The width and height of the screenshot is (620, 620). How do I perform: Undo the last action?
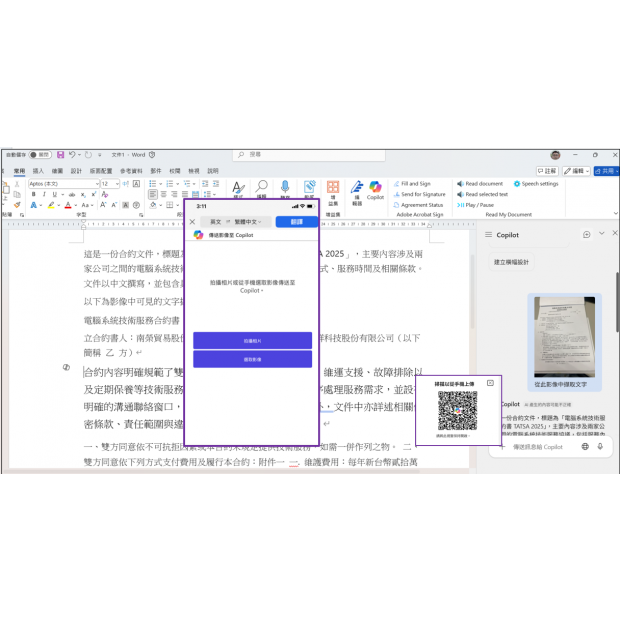pyautogui.click(x=72, y=155)
